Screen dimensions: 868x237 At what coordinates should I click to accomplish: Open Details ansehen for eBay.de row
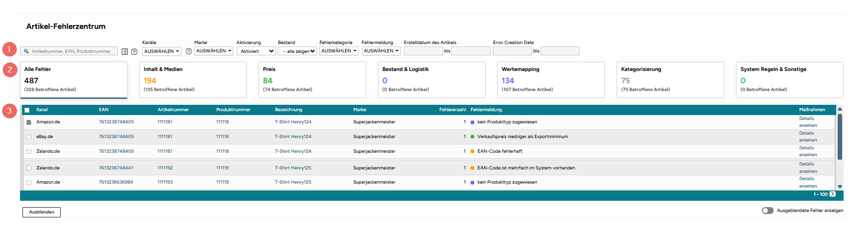pos(808,137)
